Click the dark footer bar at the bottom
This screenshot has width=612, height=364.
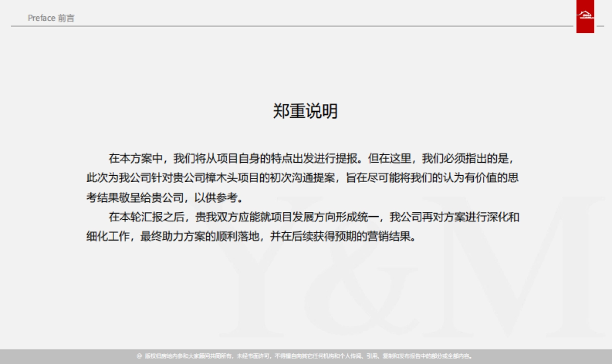coord(306,357)
